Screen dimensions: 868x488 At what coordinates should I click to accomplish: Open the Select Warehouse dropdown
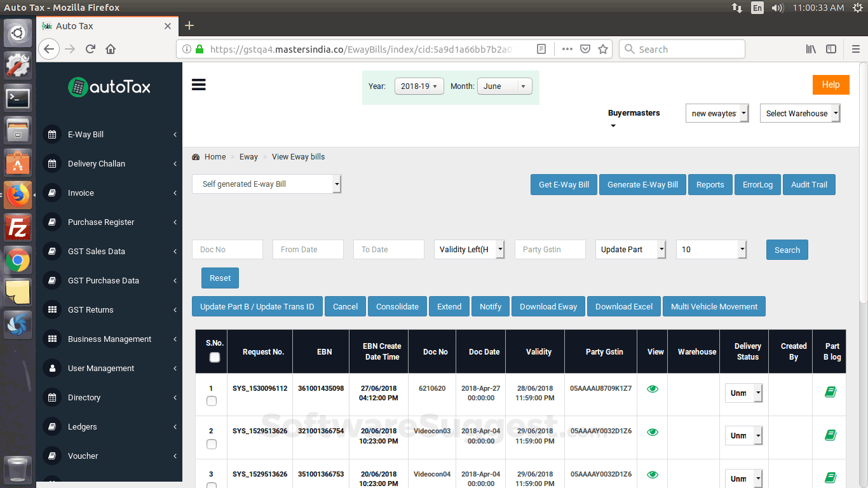[x=800, y=114]
